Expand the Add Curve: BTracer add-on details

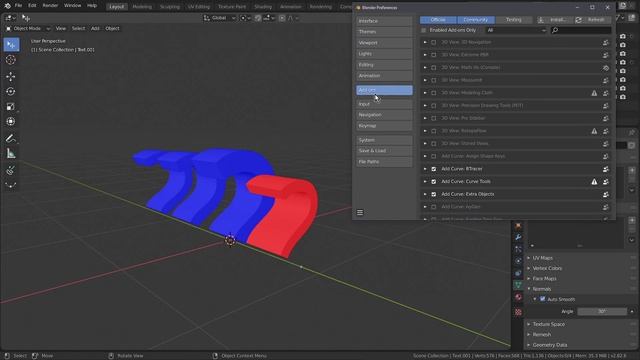tap(425, 169)
